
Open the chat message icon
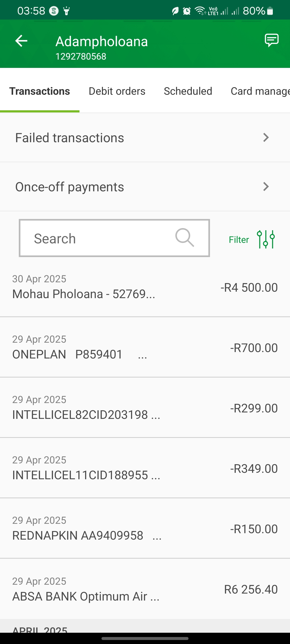(271, 41)
